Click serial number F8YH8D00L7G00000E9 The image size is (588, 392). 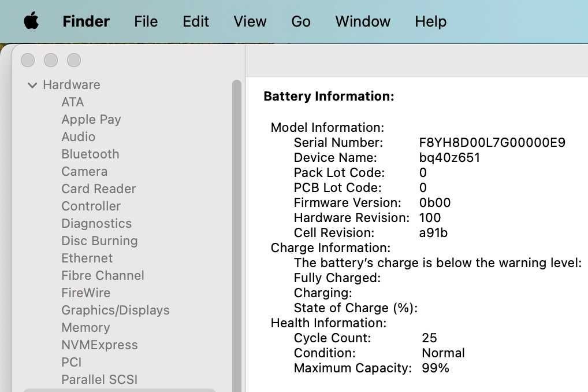pos(492,142)
